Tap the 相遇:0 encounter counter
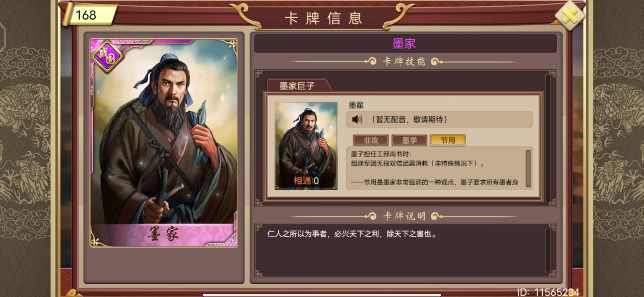This screenshot has height=297, width=644. 306,181
